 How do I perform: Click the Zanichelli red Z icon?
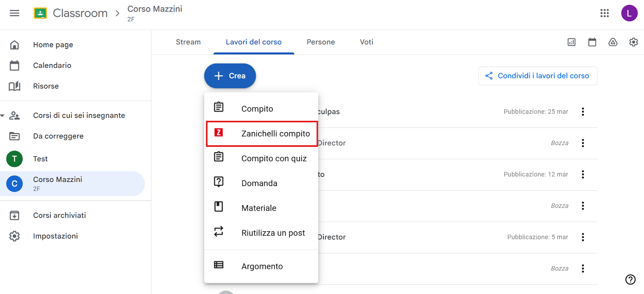[219, 132]
